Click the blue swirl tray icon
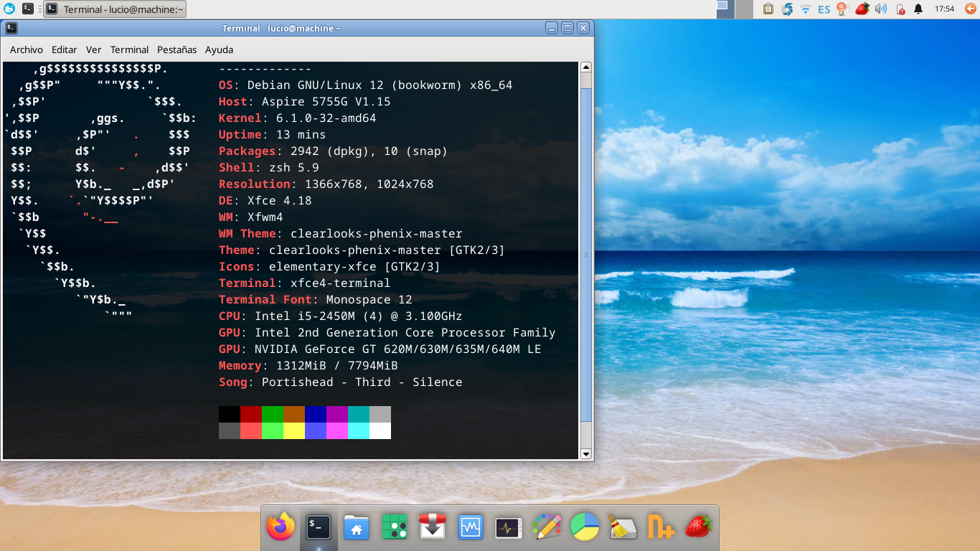 click(x=787, y=9)
